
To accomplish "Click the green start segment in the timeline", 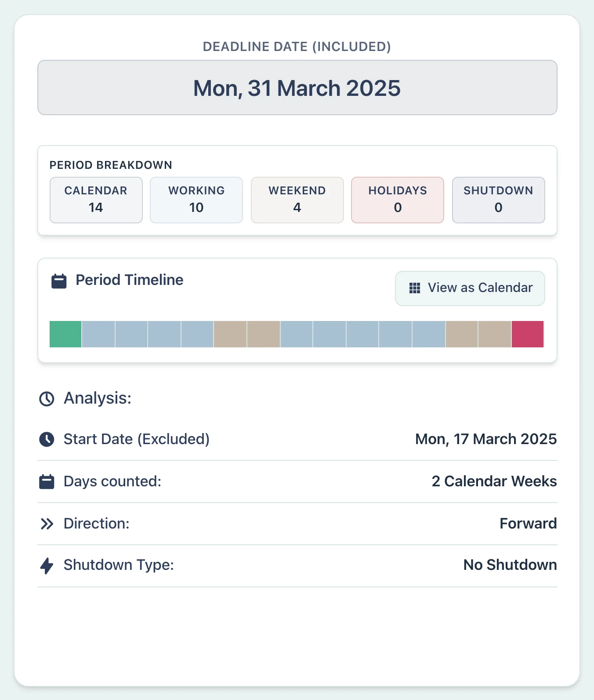I will [65, 335].
